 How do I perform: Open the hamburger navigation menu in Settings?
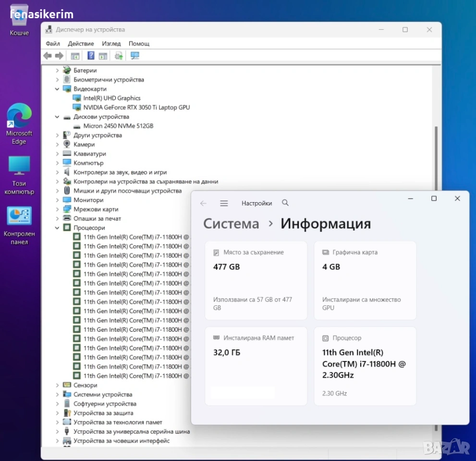pyautogui.click(x=224, y=203)
